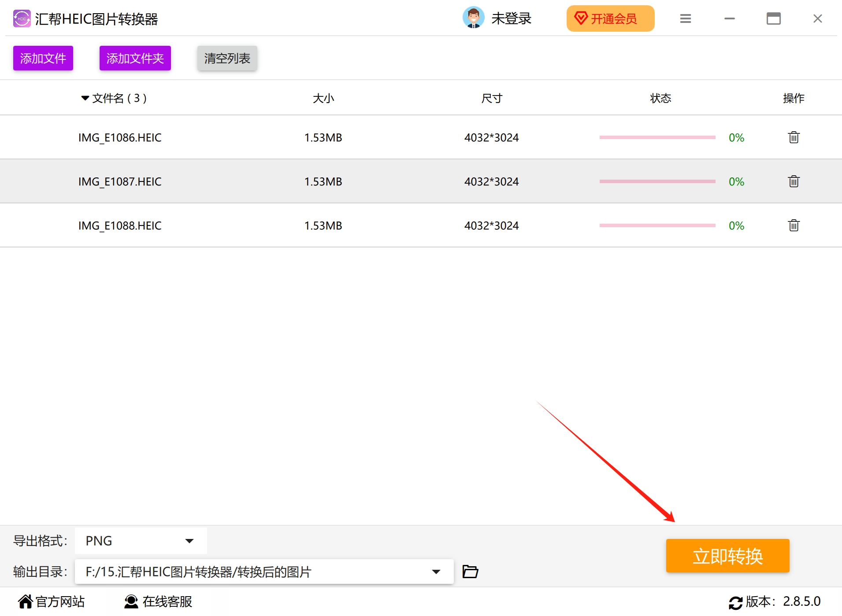Sort list by file name header arrow
Viewport: 842px width, 616px height.
(x=85, y=98)
